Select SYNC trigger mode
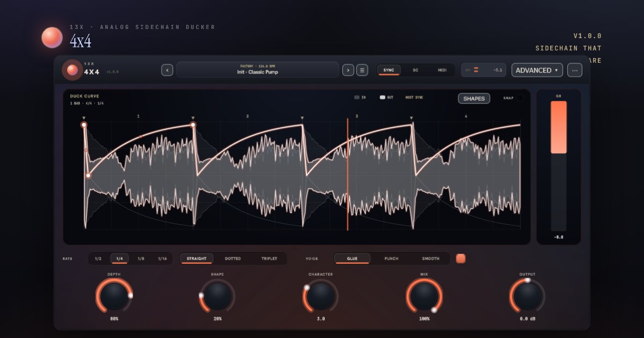Viewport: 644px width, 338px height. 389,70
